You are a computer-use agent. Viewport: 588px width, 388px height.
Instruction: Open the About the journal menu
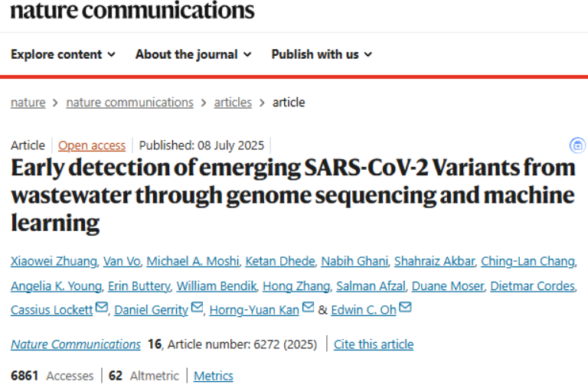click(193, 54)
